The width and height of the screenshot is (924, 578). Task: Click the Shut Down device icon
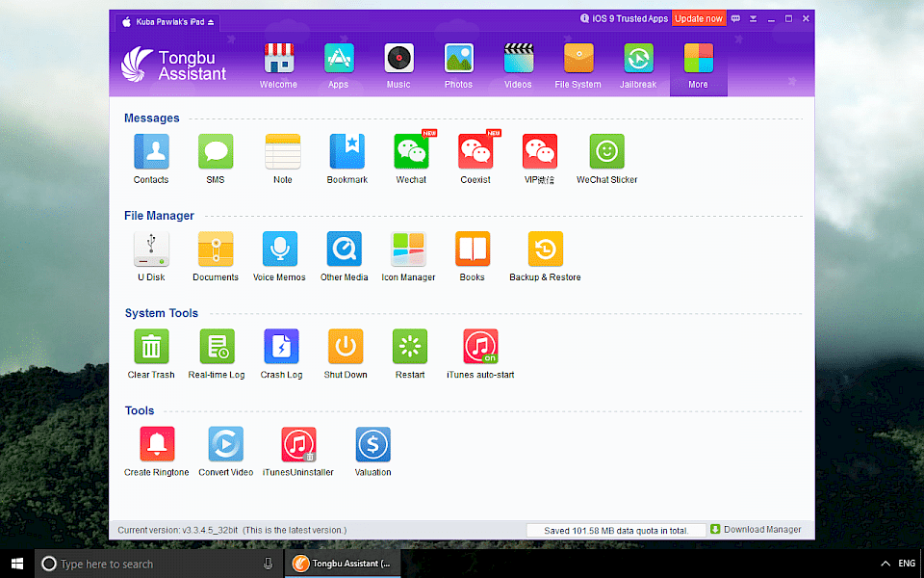point(346,346)
